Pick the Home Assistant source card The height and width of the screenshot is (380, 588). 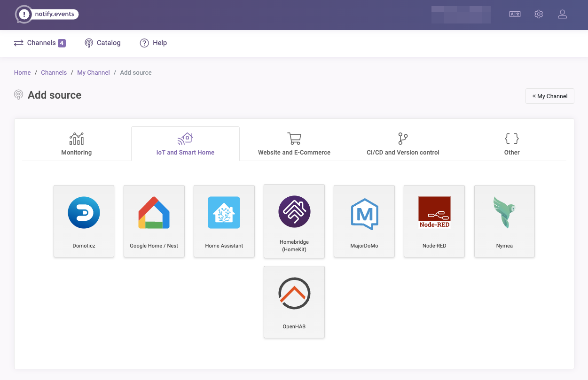click(x=224, y=221)
